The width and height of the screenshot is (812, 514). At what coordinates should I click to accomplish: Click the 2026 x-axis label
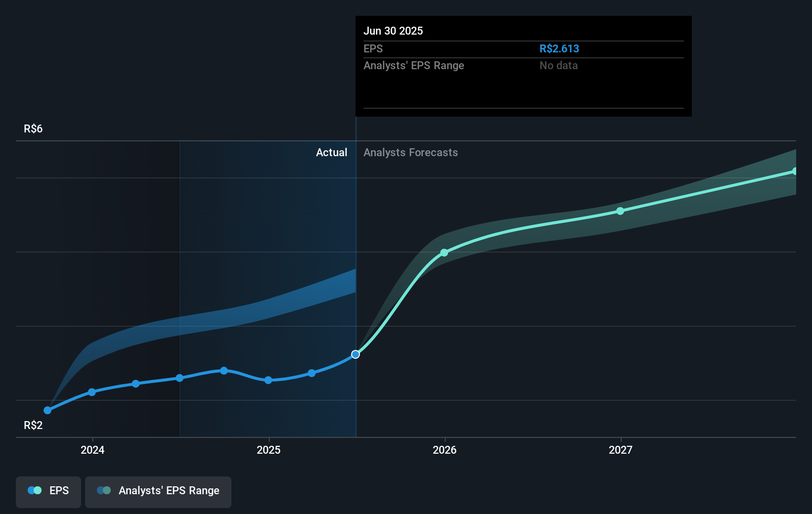pyautogui.click(x=445, y=450)
